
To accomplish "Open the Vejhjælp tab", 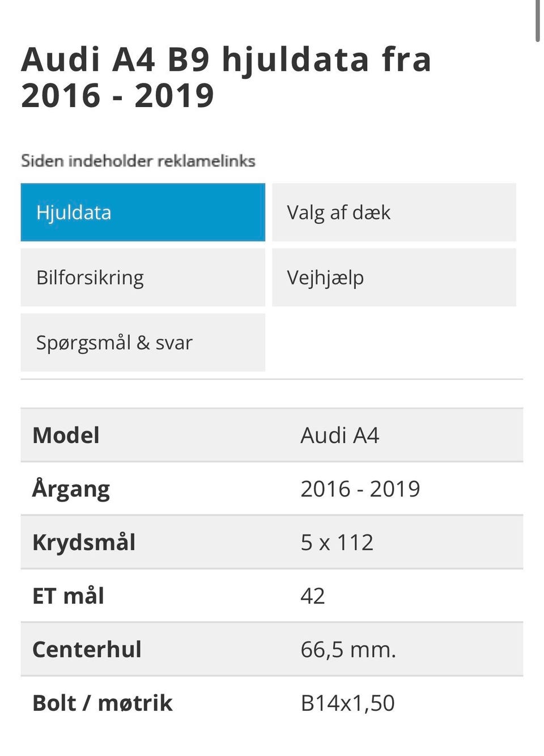I will 394,278.
